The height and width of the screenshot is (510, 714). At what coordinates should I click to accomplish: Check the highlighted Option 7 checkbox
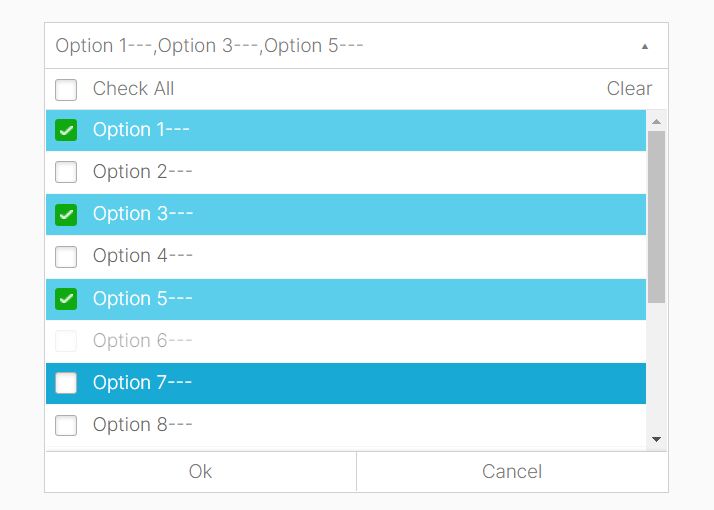tap(66, 383)
